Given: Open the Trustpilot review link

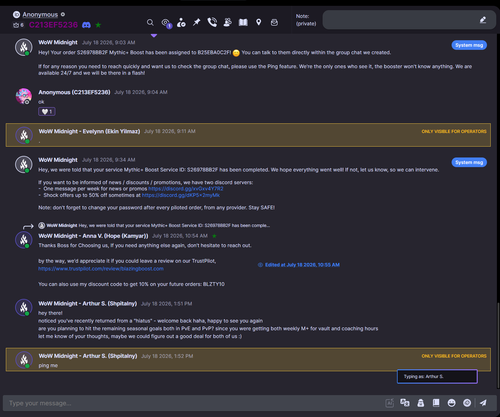Looking at the screenshot, I should click(101, 269).
